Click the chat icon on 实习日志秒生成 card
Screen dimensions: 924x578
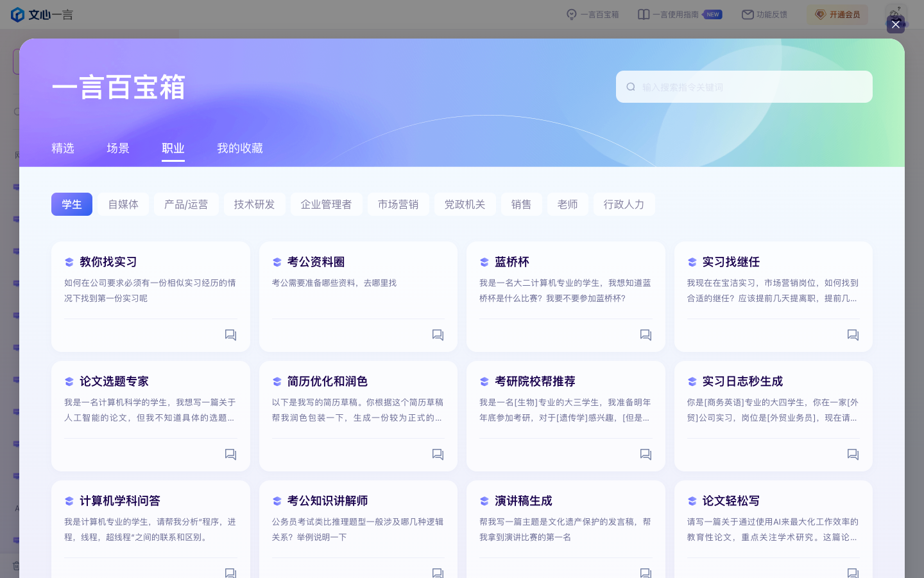pyautogui.click(x=853, y=454)
